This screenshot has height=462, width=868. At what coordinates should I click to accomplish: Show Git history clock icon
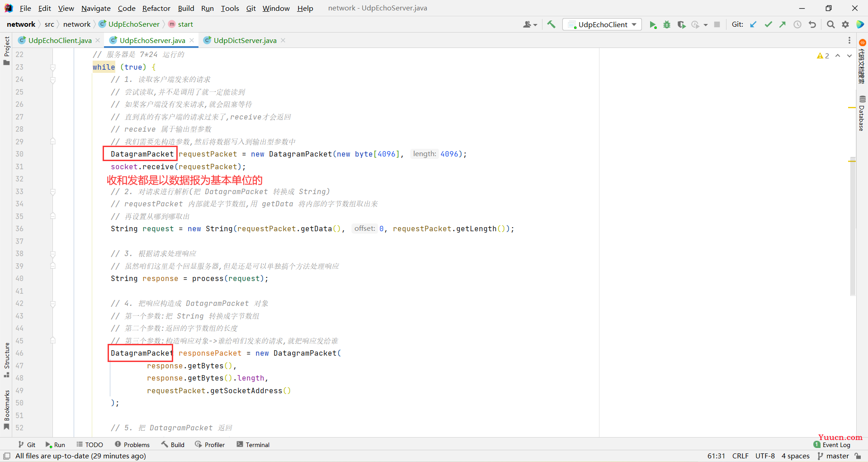point(797,24)
